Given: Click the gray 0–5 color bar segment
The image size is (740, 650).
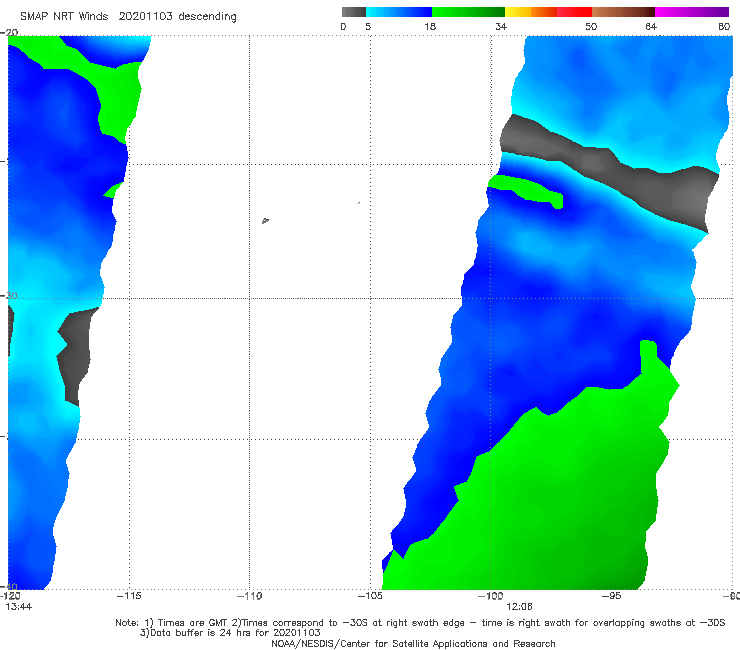Looking at the screenshot, I should coord(353,12).
